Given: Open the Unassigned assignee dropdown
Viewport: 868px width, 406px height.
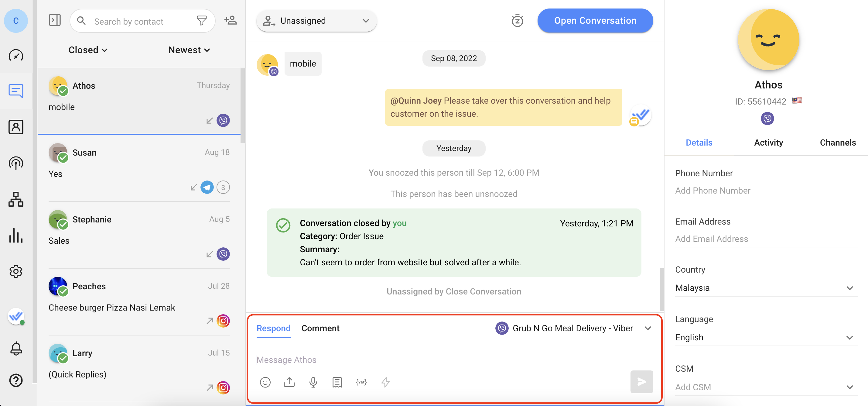Looking at the screenshot, I should pos(316,21).
